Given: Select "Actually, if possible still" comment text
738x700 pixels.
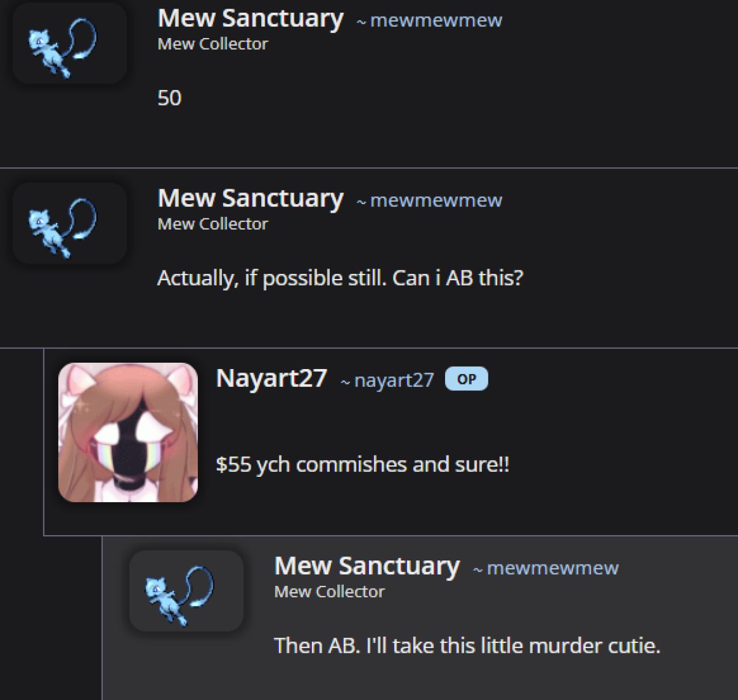Looking at the screenshot, I should 272,278.
